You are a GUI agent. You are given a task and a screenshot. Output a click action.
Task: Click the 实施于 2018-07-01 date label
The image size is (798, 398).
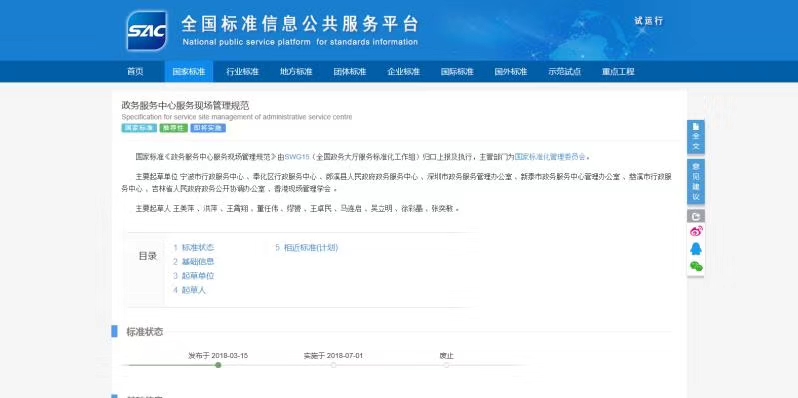(333, 356)
